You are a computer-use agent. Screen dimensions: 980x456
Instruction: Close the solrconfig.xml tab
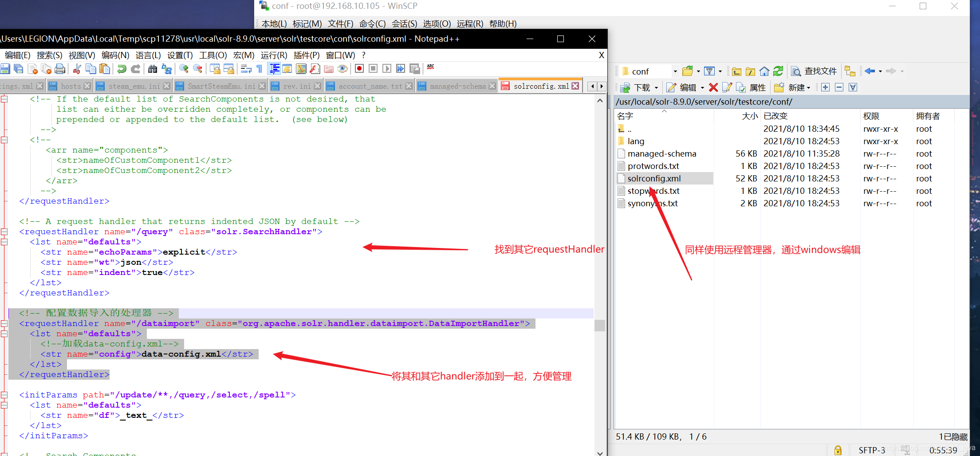tap(575, 86)
